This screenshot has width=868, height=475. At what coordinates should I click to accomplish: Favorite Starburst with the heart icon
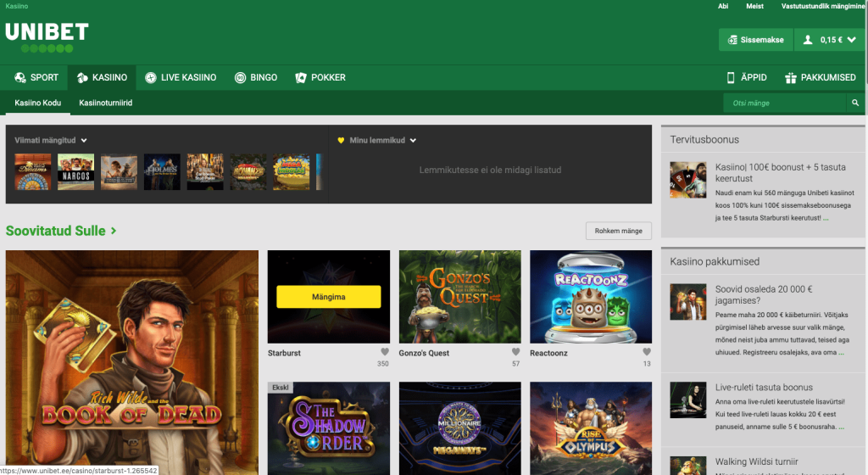[385, 352]
